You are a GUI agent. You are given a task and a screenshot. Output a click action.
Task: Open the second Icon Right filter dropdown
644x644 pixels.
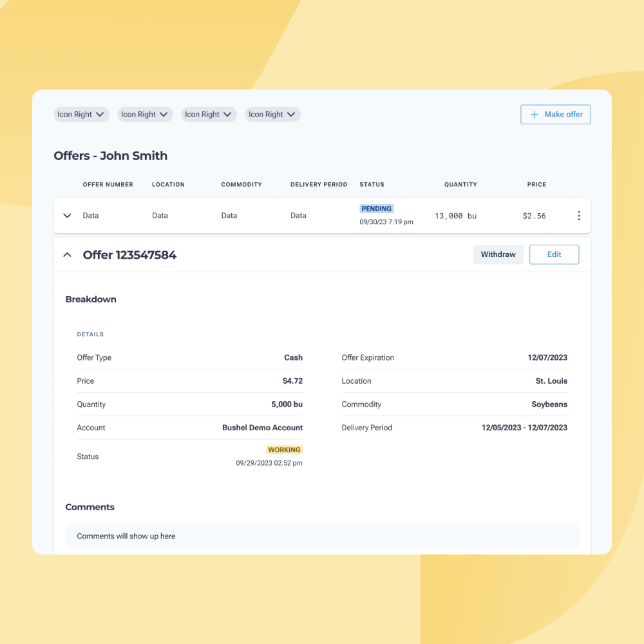pos(145,115)
